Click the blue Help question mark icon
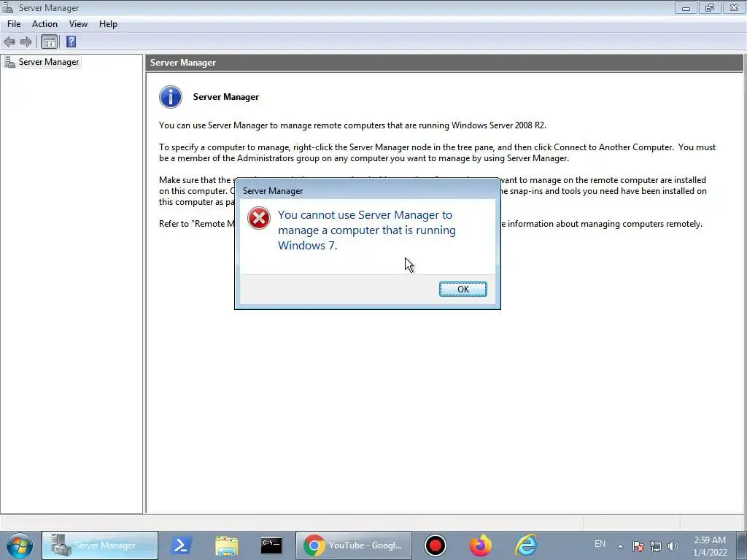The image size is (747, 560). (71, 42)
